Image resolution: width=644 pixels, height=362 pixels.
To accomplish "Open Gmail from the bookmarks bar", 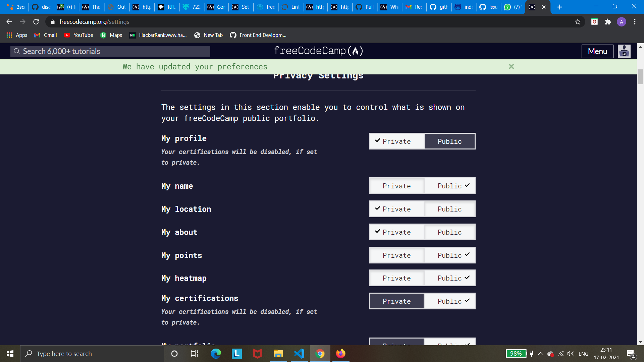I will 45,35.
